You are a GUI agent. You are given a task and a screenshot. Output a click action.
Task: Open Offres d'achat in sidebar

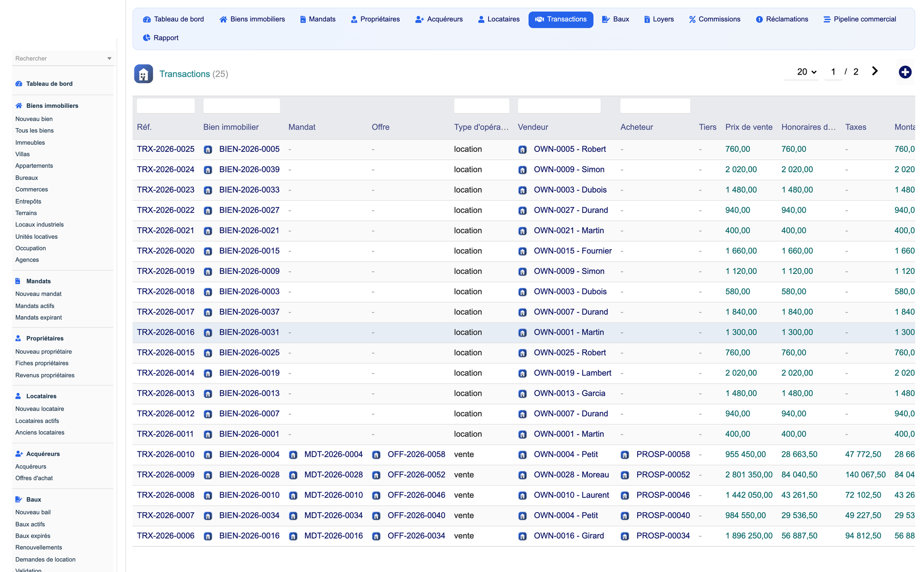(34, 478)
